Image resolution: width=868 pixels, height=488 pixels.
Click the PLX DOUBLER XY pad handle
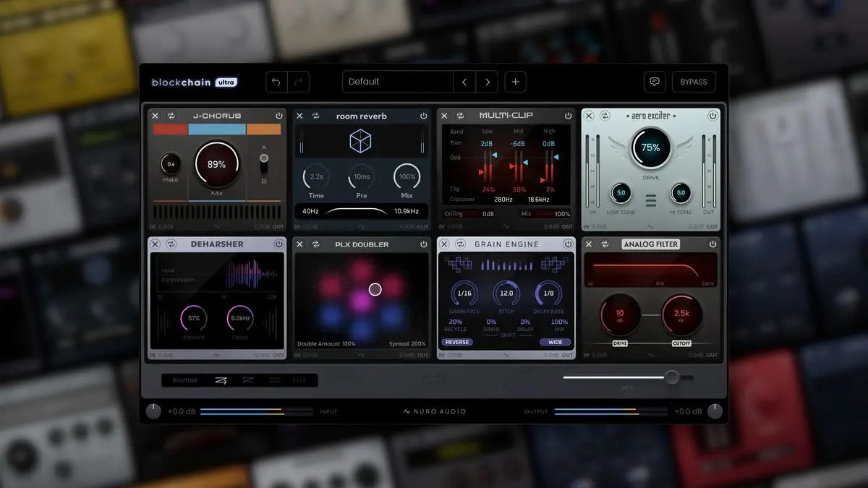point(375,289)
